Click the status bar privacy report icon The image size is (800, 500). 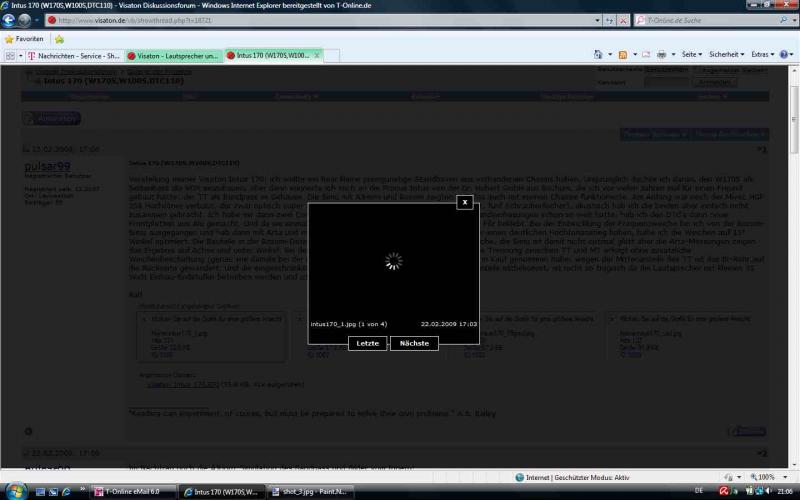[x=729, y=478]
